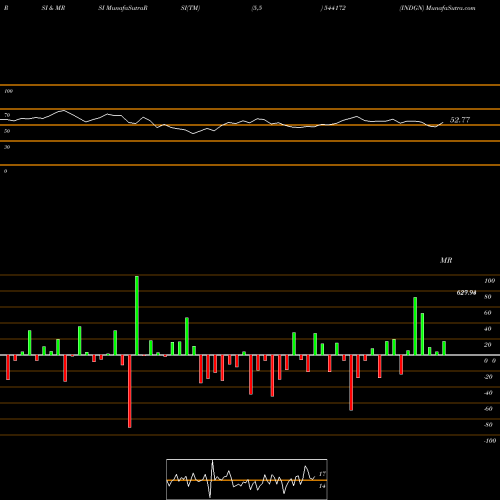Click the MR axis label 40
This screenshot has height=500, width=500.
488,329
